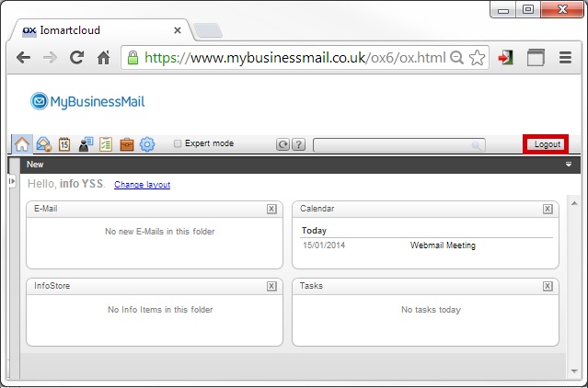
Task: Enable the Expert mode checkbox
Action: [178, 143]
